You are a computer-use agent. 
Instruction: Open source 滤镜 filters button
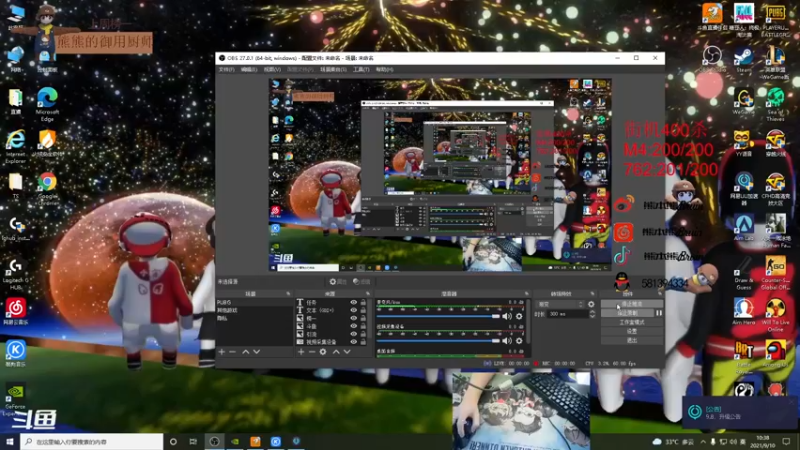pos(361,282)
